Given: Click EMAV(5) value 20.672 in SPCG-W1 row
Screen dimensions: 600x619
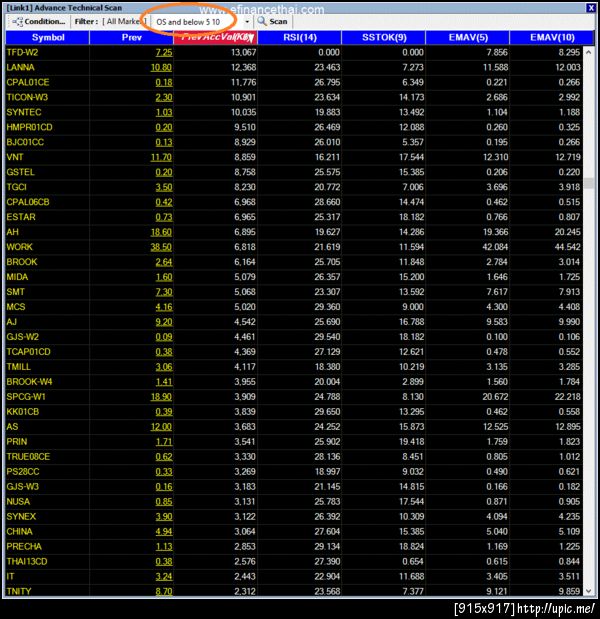Looking at the screenshot, I should click(495, 397).
